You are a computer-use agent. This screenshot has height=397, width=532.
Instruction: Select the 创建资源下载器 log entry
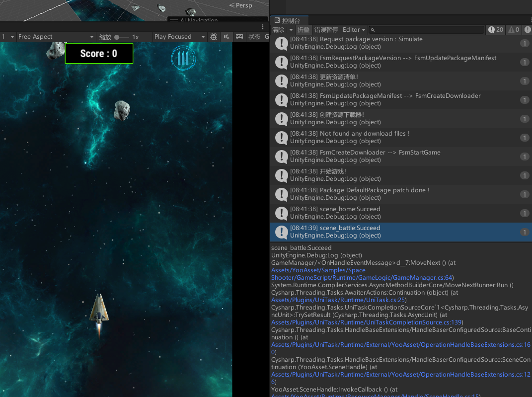(x=401, y=119)
